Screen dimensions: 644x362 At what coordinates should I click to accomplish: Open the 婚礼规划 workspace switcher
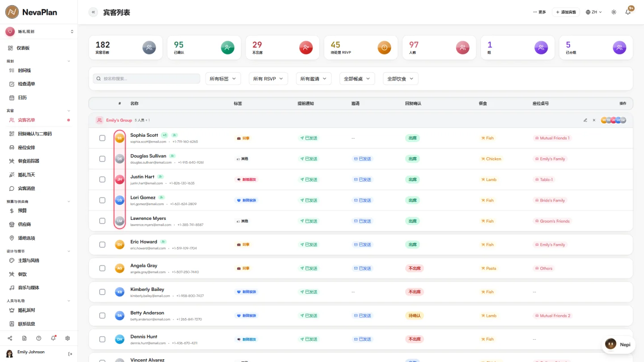click(x=39, y=31)
